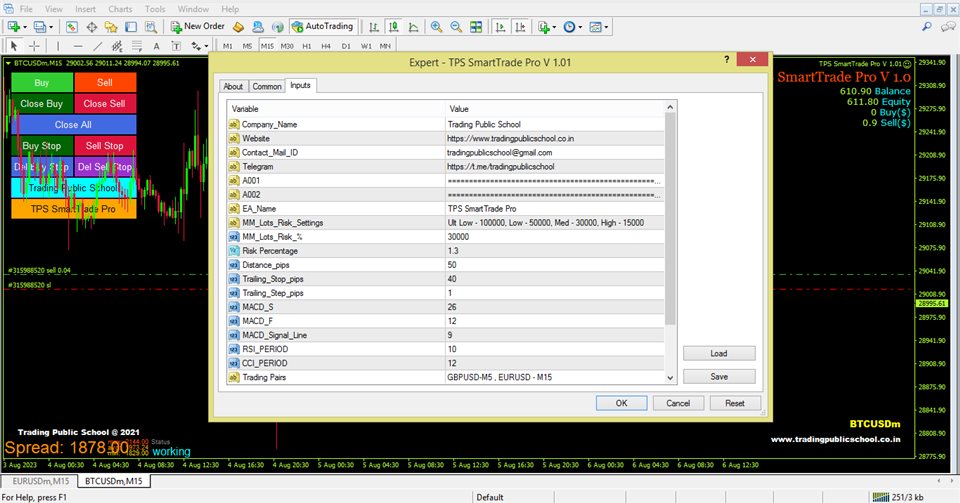960x503 pixels.
Task: Switch timeframe to D1
Action: 346,46
